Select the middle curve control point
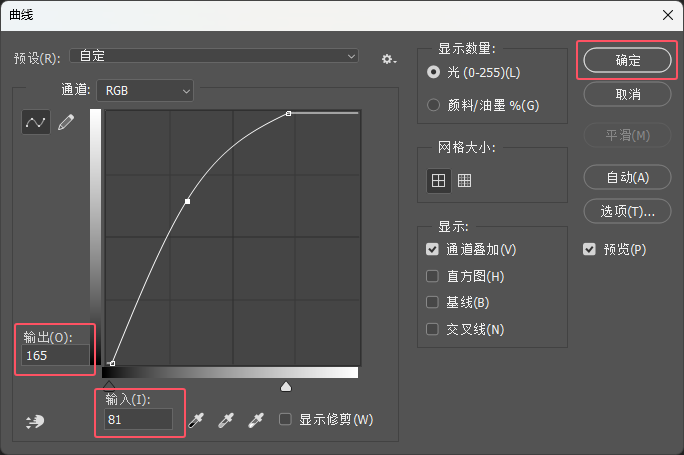 [187, 201]
